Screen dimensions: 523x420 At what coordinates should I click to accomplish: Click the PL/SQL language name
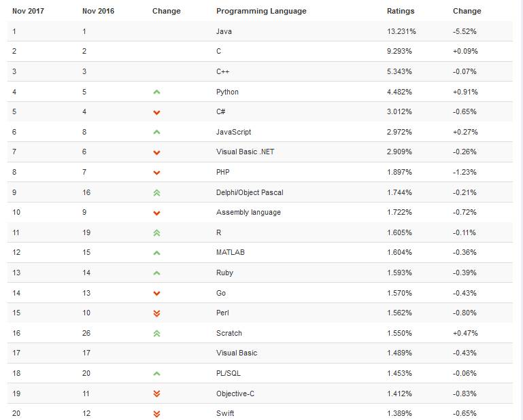[x=229, y=373]
